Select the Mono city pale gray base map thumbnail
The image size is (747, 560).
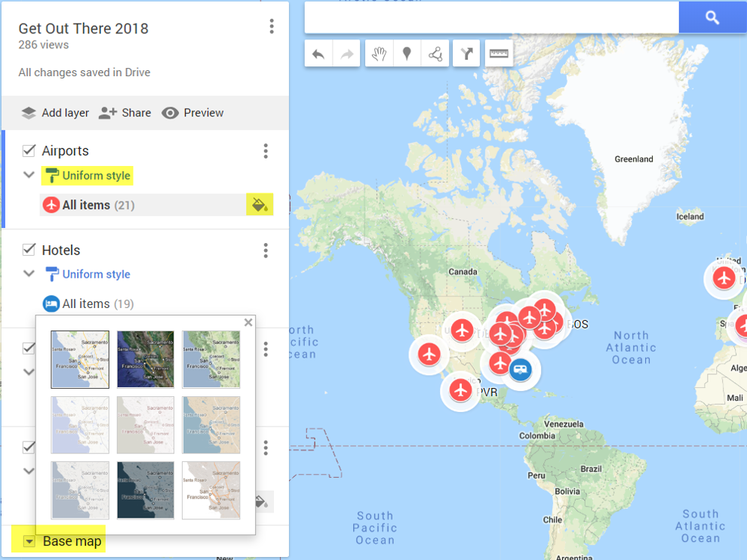coord(146,425)
